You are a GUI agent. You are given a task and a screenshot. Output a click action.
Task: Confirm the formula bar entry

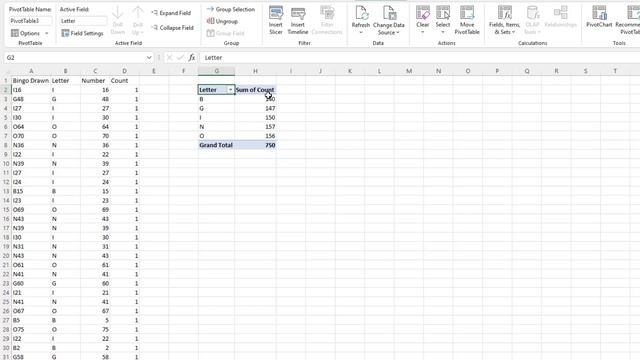[x=180, y=58]
